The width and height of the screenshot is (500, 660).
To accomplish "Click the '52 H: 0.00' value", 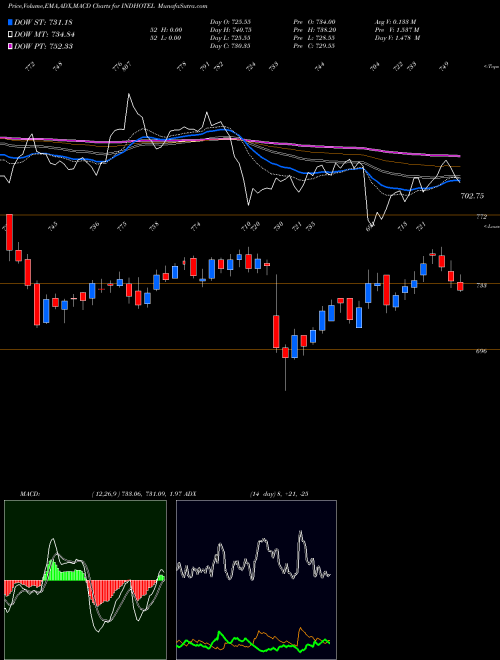I will tap(167, 30).
